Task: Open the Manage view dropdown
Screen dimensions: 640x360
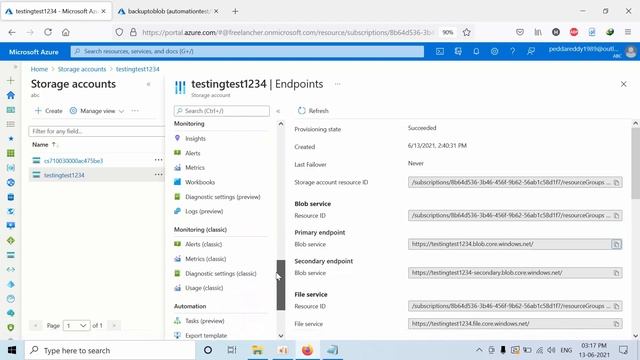Action: point(97,111)
